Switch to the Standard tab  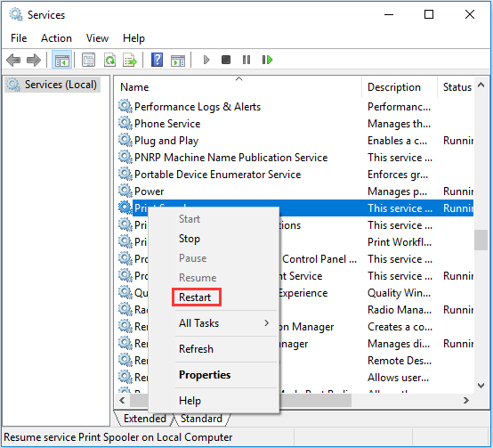tap(201, 419)
